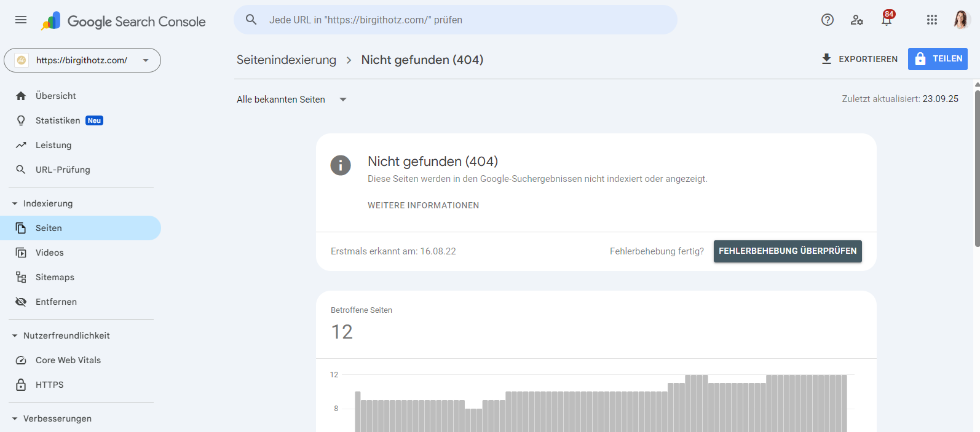Open the account profile avatar

(x=960, y=20)
